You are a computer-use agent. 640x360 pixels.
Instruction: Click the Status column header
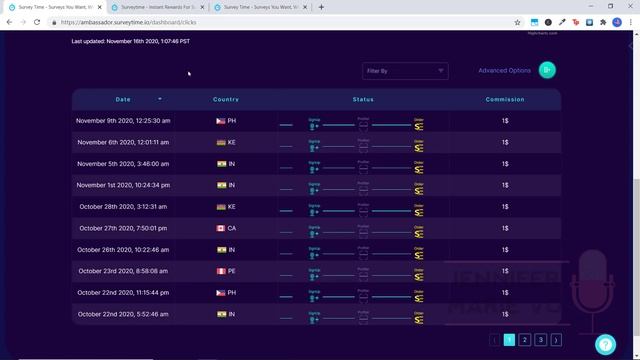pyautogui.click(x=363, y=100)
